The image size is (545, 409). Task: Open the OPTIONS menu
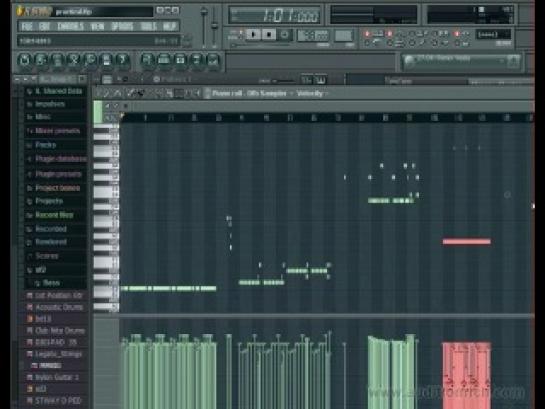click(122, 26)
